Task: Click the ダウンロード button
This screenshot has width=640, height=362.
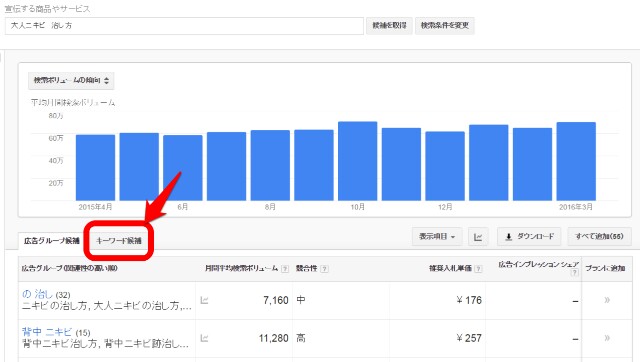Action: pos(529,236)
